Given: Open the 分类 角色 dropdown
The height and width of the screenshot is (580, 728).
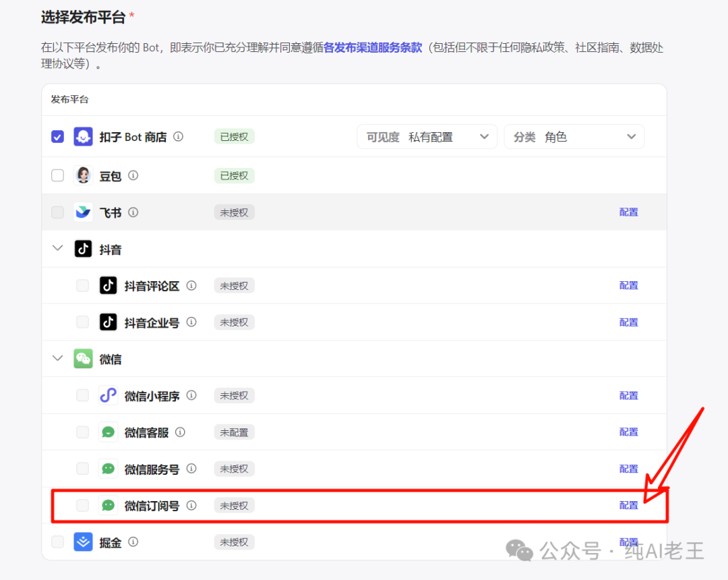Looking at the screenshot, I should [574, 136].
